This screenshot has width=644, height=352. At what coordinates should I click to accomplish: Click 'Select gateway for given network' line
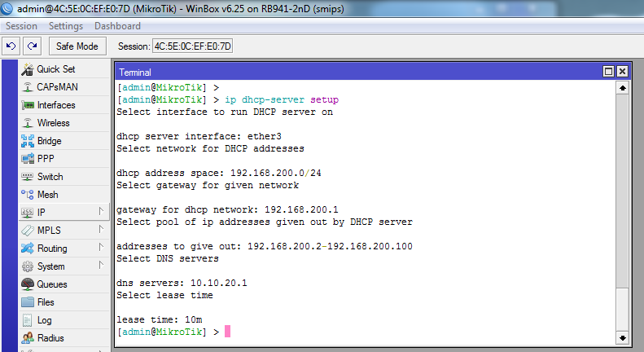[208, 186]
